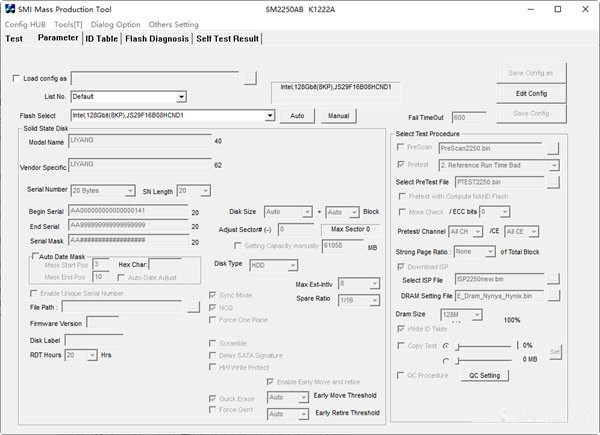The height and width of the screenshot is (435, 600).
Task: Click browse button beside PreScan2250.bin file
Action: coord(551,148)
